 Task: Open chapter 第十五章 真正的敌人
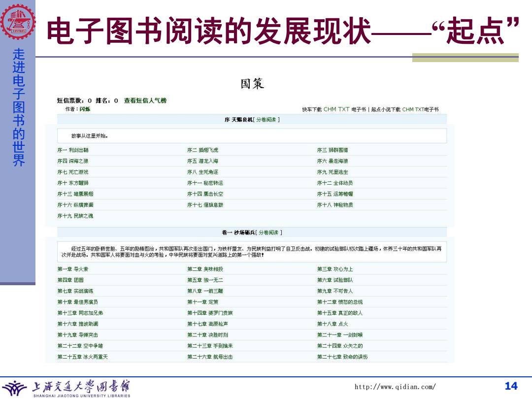(339, 313)
